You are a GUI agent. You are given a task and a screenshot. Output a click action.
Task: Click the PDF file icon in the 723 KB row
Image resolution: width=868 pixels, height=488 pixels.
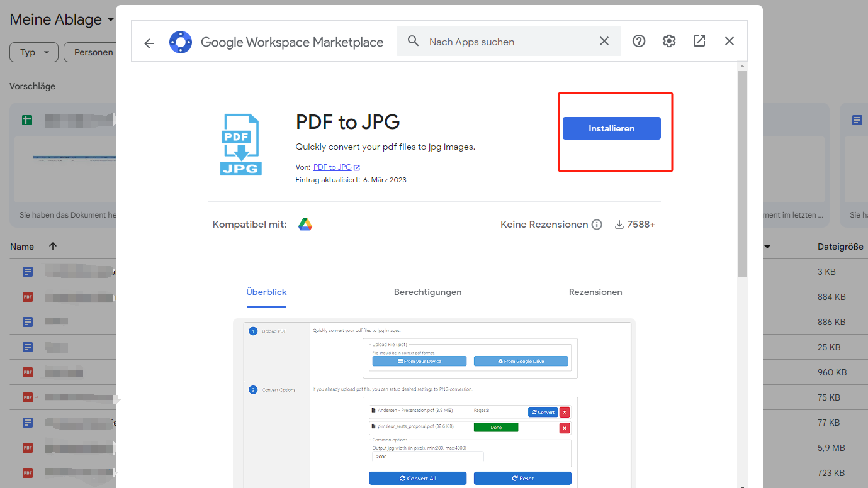coord(28,473)
